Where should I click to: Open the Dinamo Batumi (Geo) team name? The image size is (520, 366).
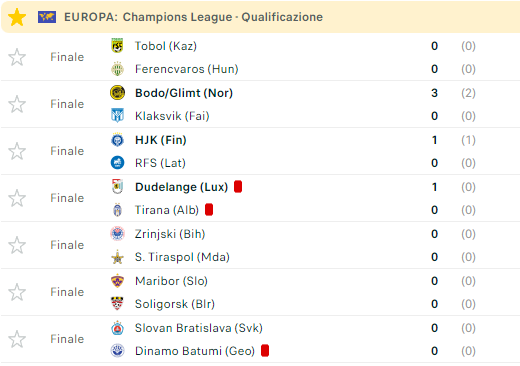coord(195,351)
